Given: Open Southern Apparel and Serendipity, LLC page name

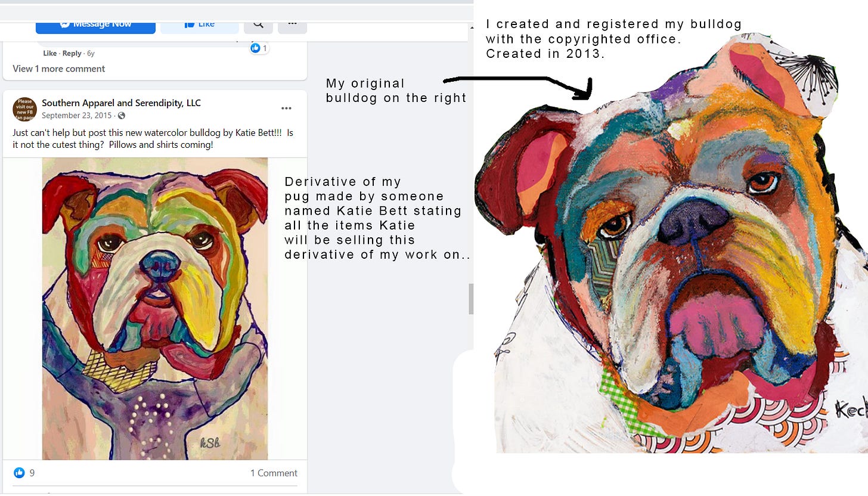Looking at the screenshot, I should (121, 103).
